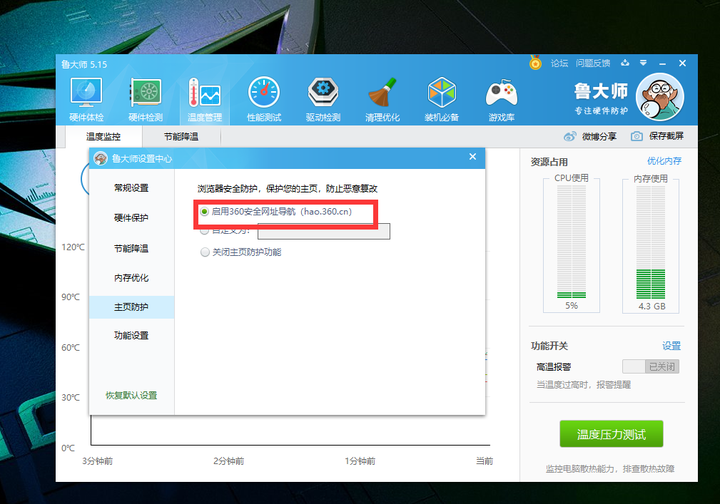Open 内存优化 in settings sidebar
Viewport: 720px width, 504px height.
[x=131, y=278]
